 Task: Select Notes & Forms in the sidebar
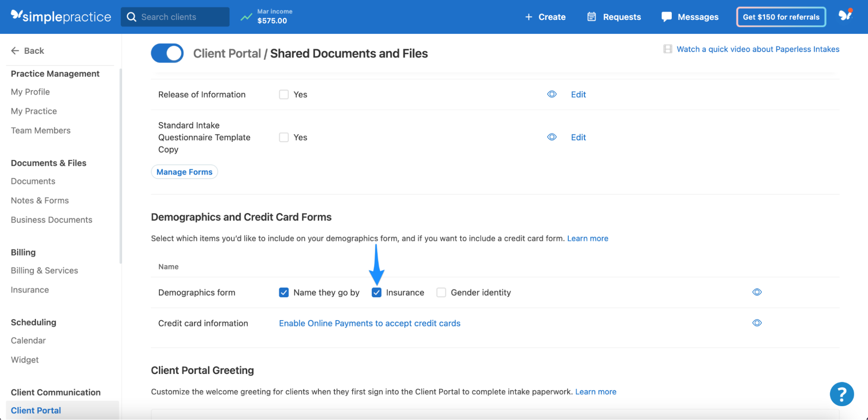tap(40, 200)
